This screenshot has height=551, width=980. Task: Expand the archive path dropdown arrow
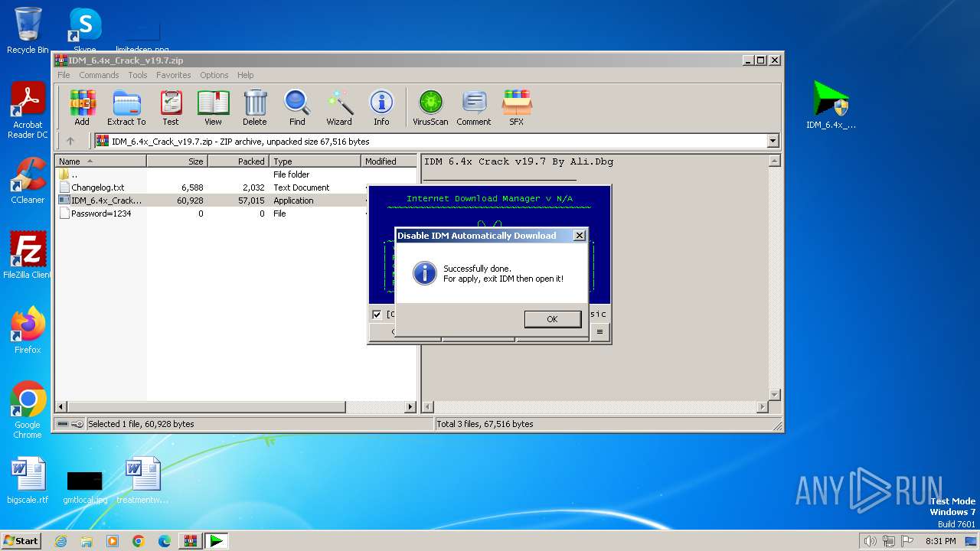click(x=773, y=141)
